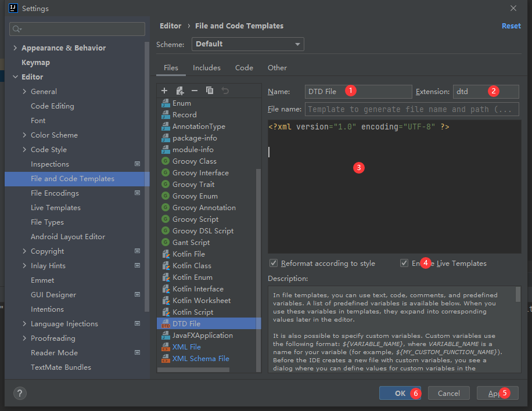Select the Groovy Script template
Screen dimensions: 532x411
point(192,219)
